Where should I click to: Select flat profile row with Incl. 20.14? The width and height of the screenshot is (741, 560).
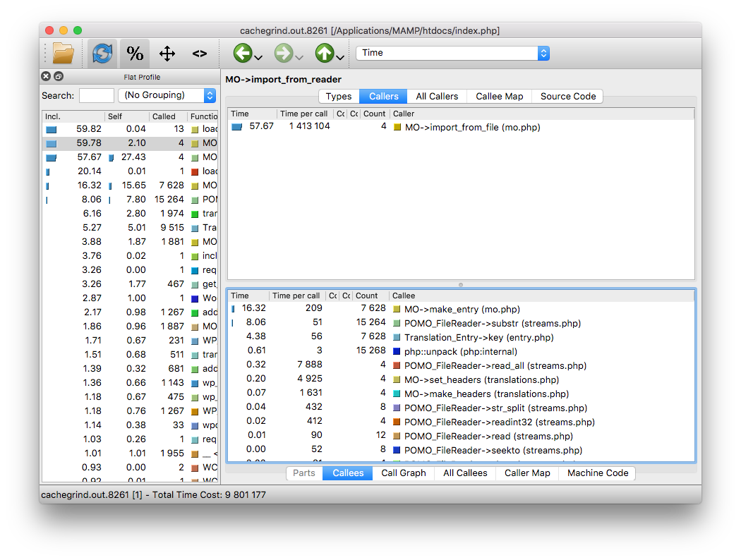(x=131, y=171)
